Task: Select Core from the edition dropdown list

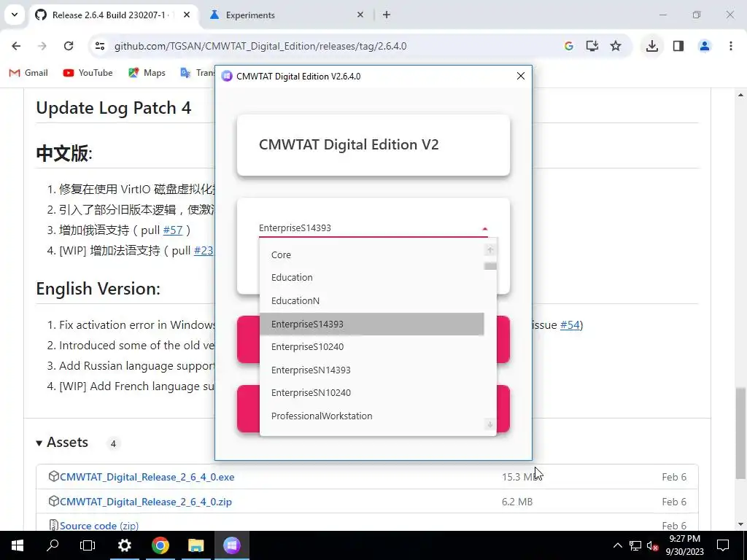Action: [x=371, y=254]
